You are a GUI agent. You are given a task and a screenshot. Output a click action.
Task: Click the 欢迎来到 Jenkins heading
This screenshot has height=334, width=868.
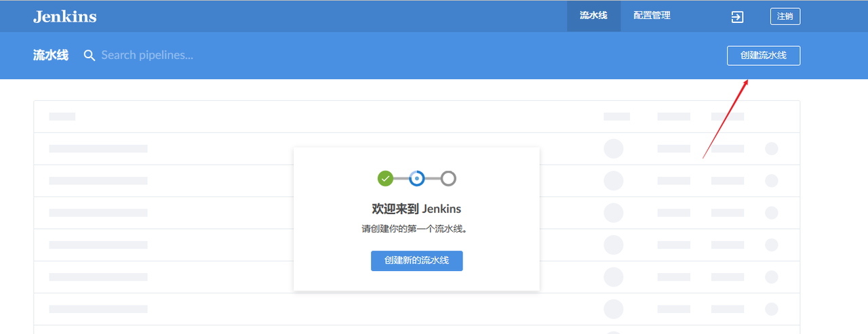tap(416, 209)
